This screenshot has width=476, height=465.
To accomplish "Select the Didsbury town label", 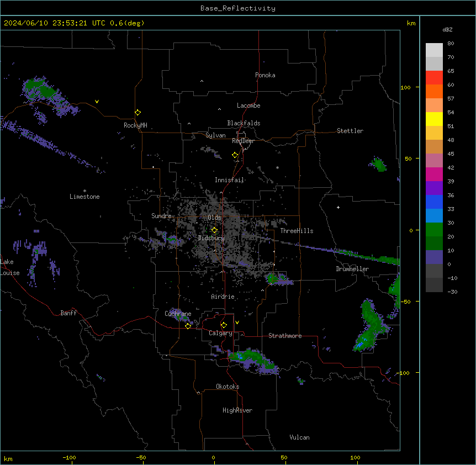I will pyautogui.click(x=211, y=238).
